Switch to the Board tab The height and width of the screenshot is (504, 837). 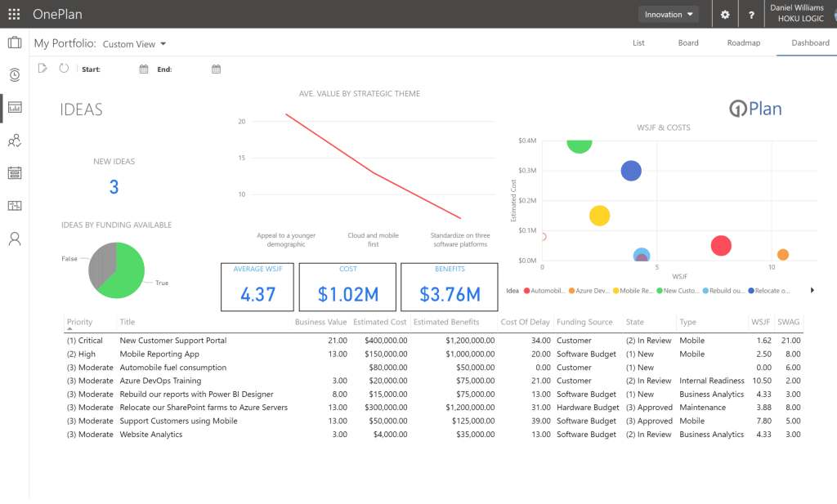click(x=688, y=42)
